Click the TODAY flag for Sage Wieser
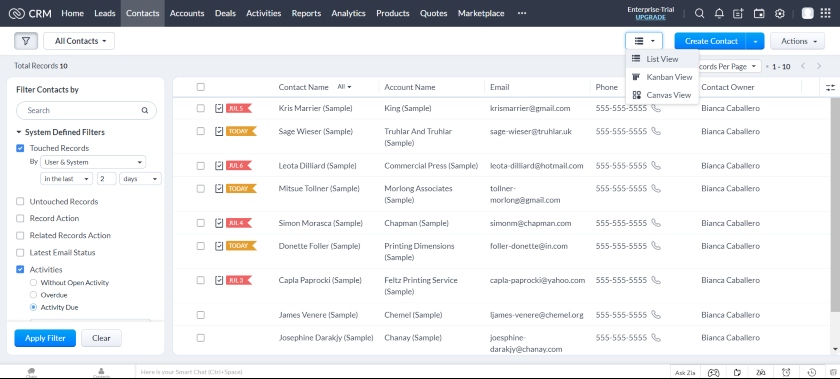The height and width of the screenshot is (379, 840). point(241,131)
